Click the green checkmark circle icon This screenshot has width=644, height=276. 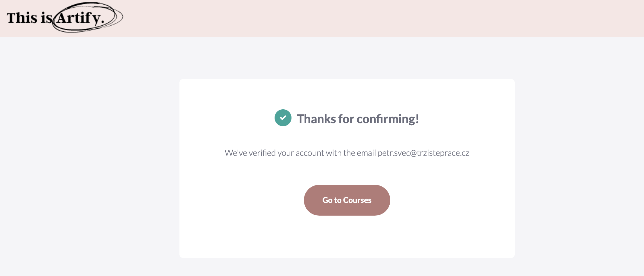(283, 118)
